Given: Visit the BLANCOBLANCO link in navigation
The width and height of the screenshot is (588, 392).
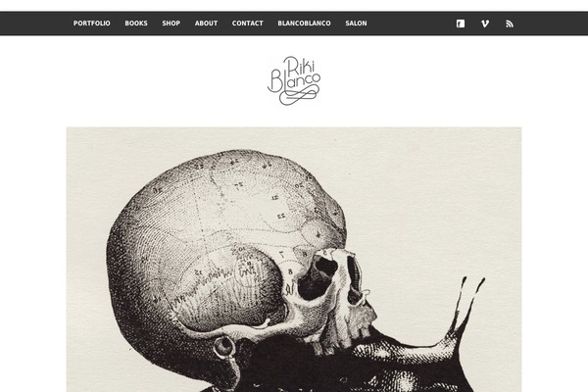Looking at the screenshot, I should click(304, 24).
